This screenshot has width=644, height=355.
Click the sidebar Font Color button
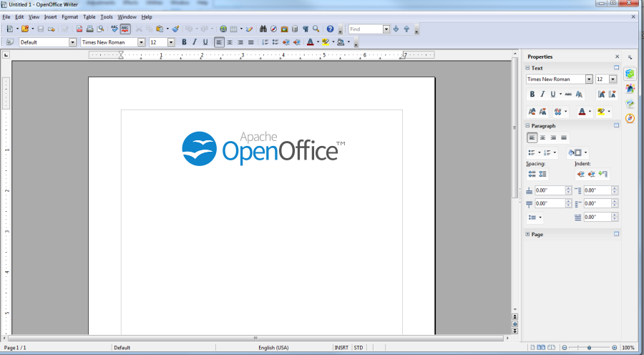pos(582,112)
